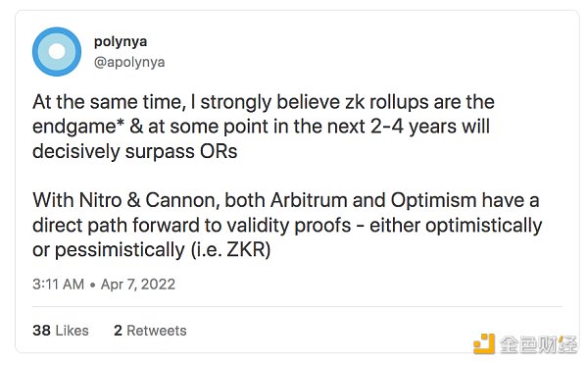View the 38 Likes list
The width and height of the screenshot is (588, 365).
(61, 331)
